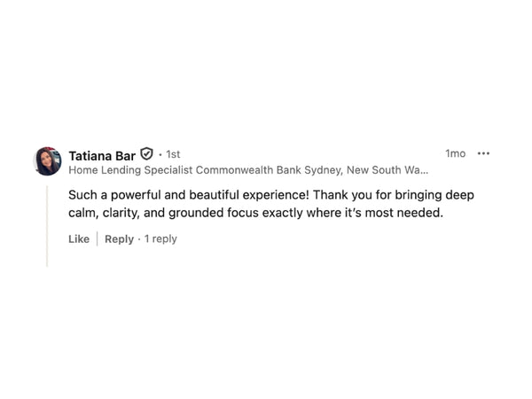This screenshot has width=532, height=399.
Task: Click the verified shield badge icon
Action: point(147,154)
